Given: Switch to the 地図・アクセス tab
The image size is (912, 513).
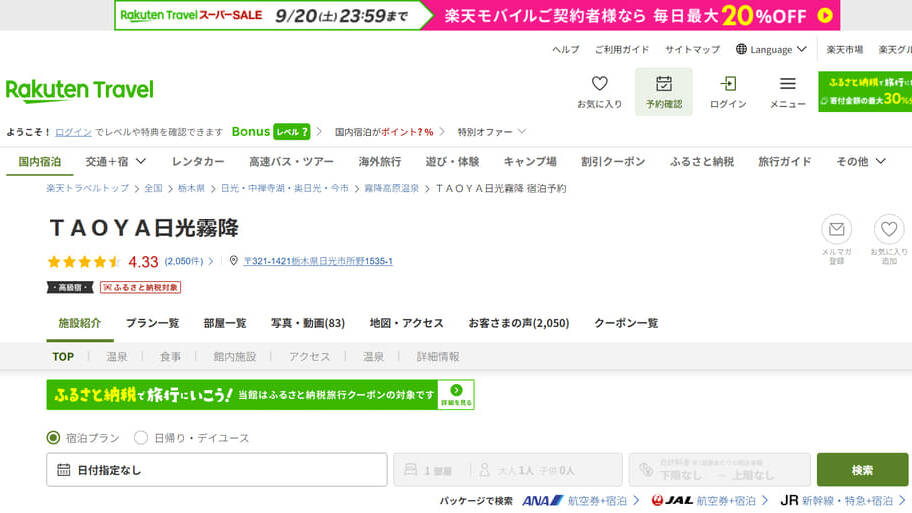Looking at the screenshot, I should 407,323.
